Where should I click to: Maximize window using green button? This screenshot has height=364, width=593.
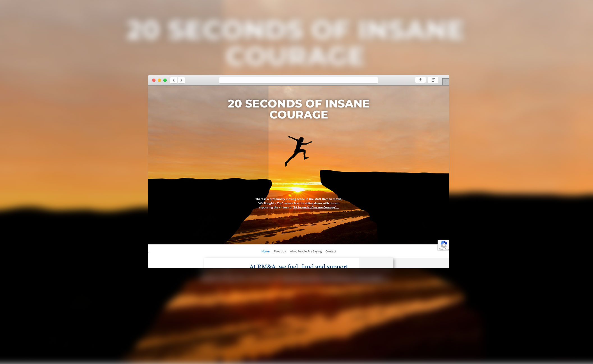(x=165, y=80)
